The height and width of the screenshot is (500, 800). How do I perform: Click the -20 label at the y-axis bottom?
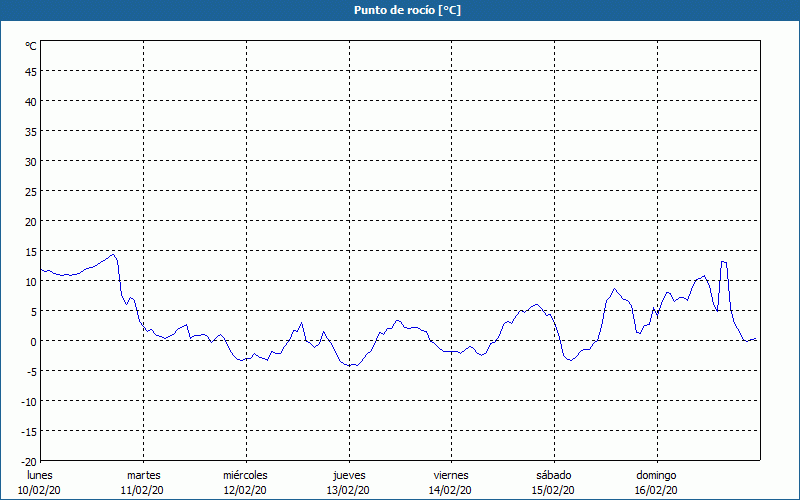(x=28, y=461)
